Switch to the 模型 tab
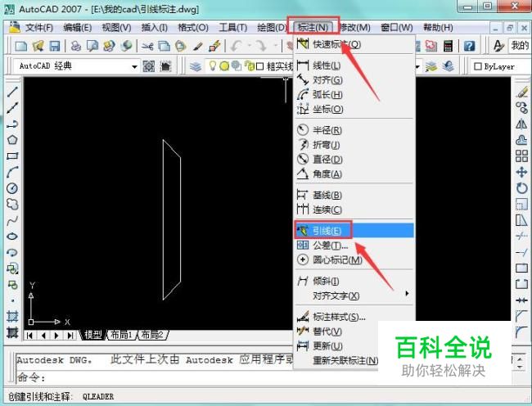The width and height of the screenshot is (532, 406). point(93,335)
